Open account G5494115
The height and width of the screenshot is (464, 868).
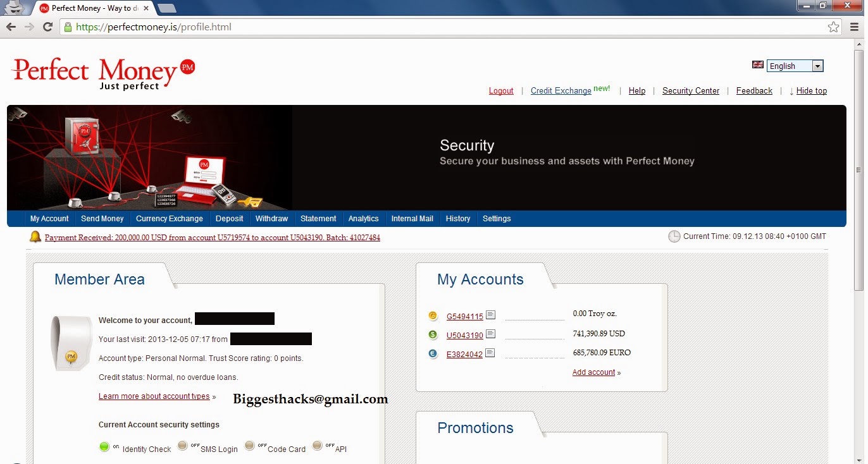point(465,317)
